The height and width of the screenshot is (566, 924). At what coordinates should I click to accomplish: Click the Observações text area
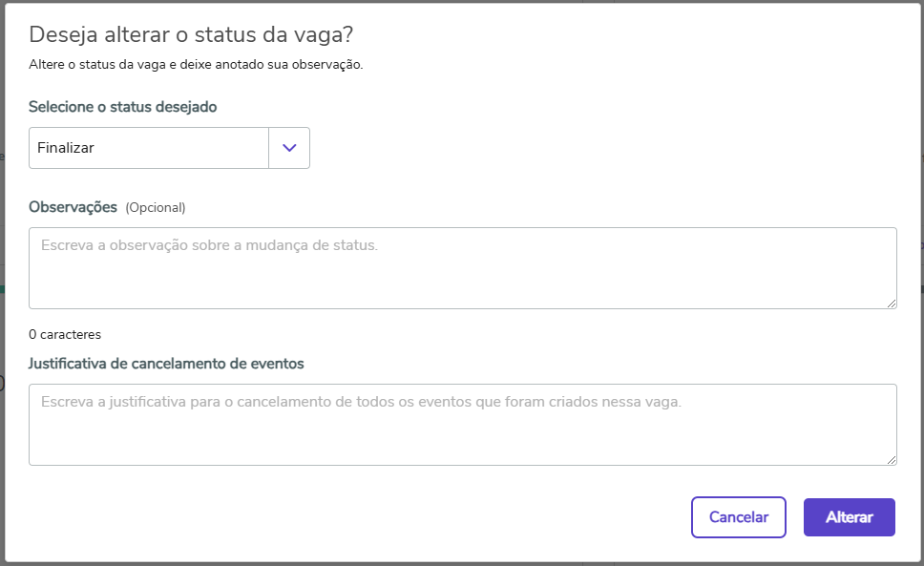pos(462,267)
